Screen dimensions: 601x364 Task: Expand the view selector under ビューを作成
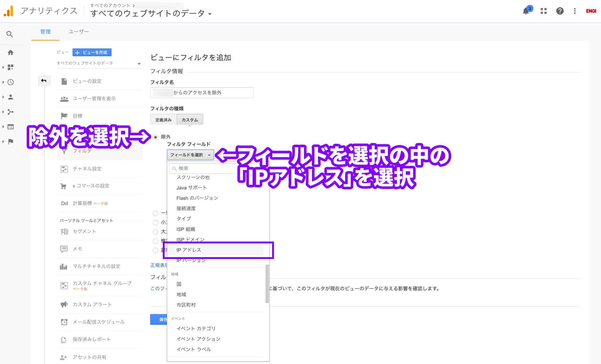[139, 63]
